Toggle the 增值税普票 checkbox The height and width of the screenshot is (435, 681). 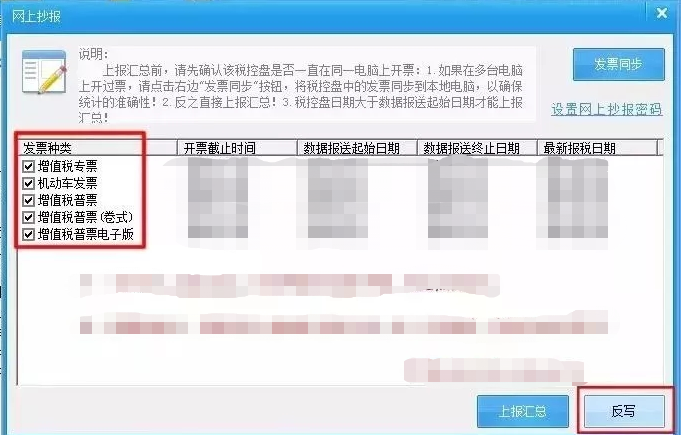(x=29, y=200)
